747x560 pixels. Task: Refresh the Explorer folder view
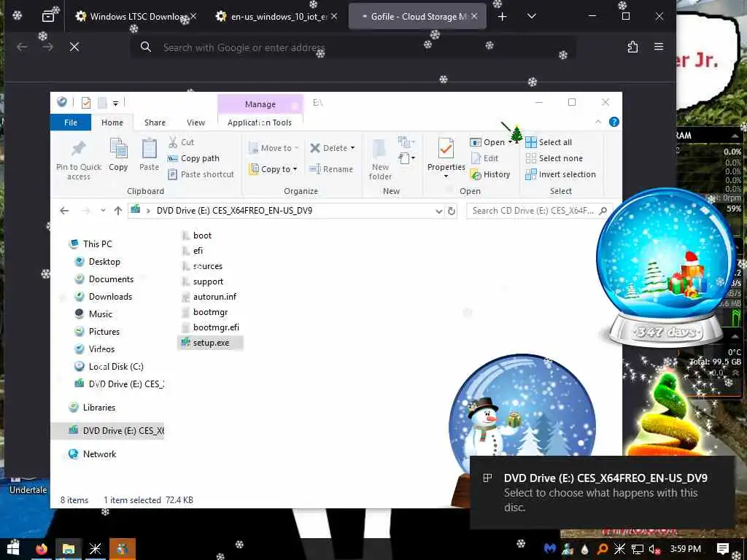pos(452,211)
